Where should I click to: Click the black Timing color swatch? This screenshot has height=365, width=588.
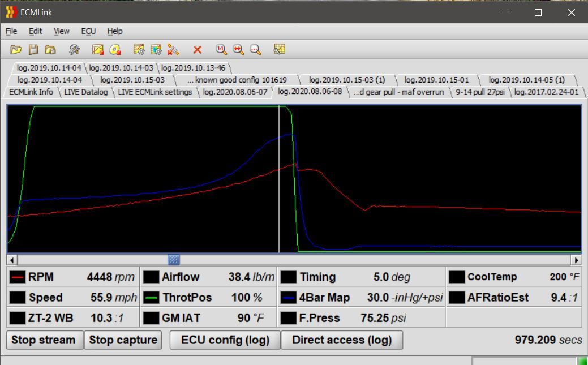click(x=289, y=277)
